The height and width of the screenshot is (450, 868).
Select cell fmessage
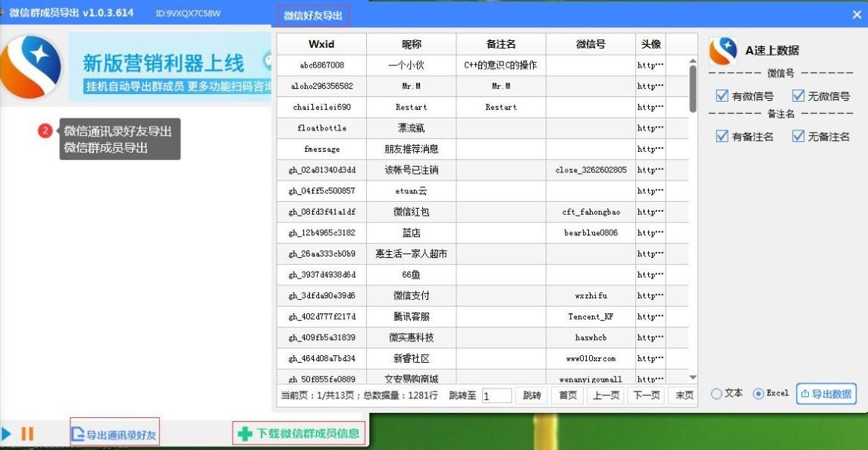coord(321,149)
